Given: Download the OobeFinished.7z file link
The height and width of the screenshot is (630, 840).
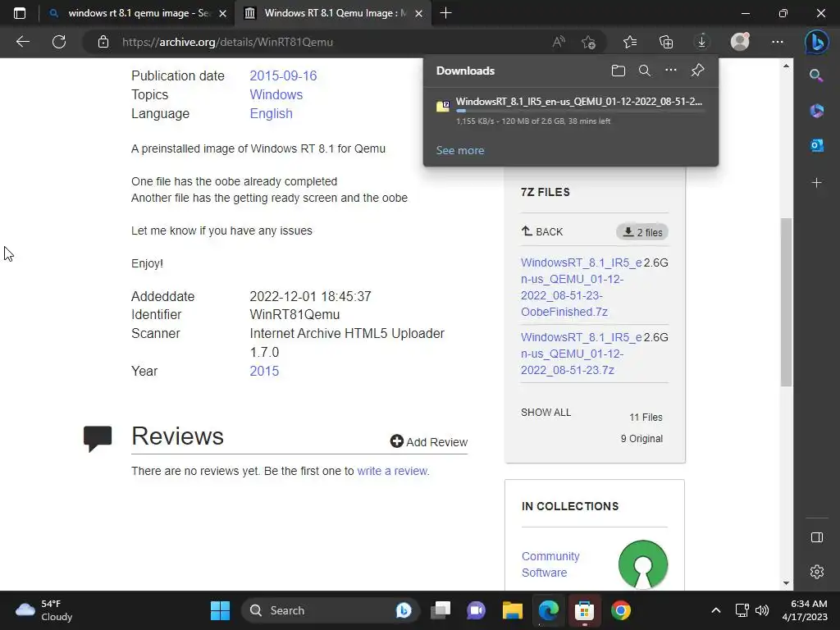Looking at the screenshot, I should 582,287.
